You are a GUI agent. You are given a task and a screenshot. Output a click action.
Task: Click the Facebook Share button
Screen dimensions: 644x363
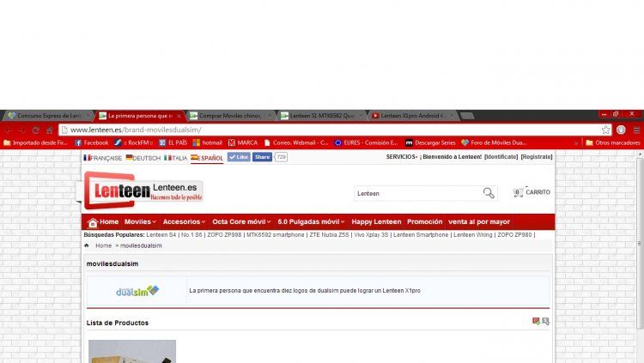tap(262, 157)
